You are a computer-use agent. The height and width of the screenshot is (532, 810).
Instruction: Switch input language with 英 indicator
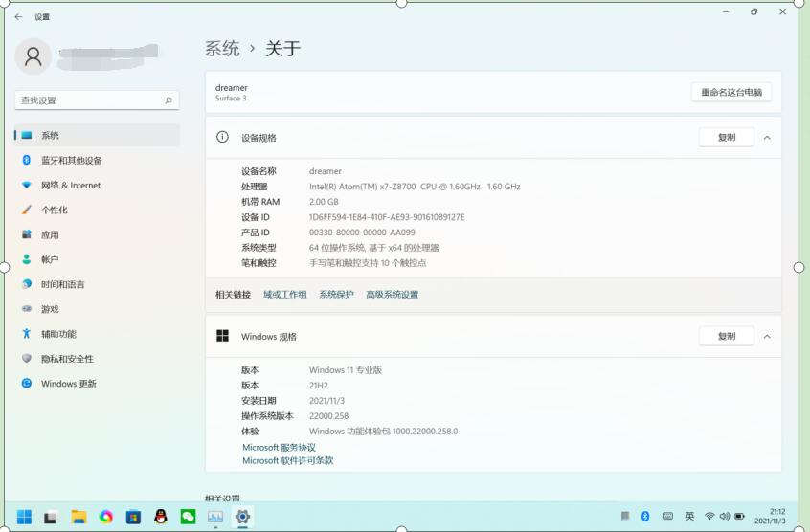[689, 516]
